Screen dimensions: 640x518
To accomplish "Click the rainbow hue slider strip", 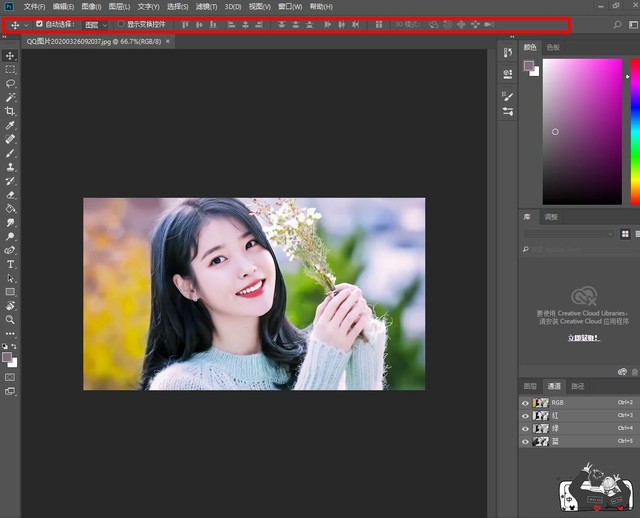I will click(634, 130).
